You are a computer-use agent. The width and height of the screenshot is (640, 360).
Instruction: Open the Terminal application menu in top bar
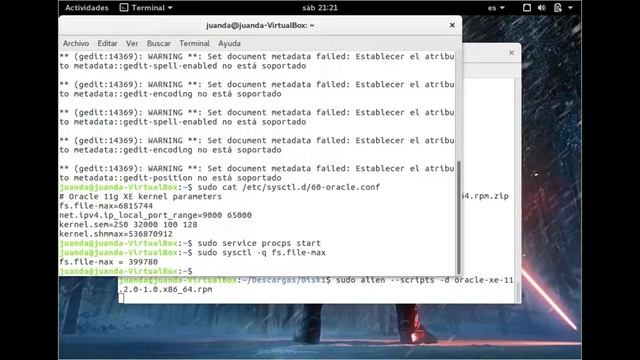(x=146, y=8)
